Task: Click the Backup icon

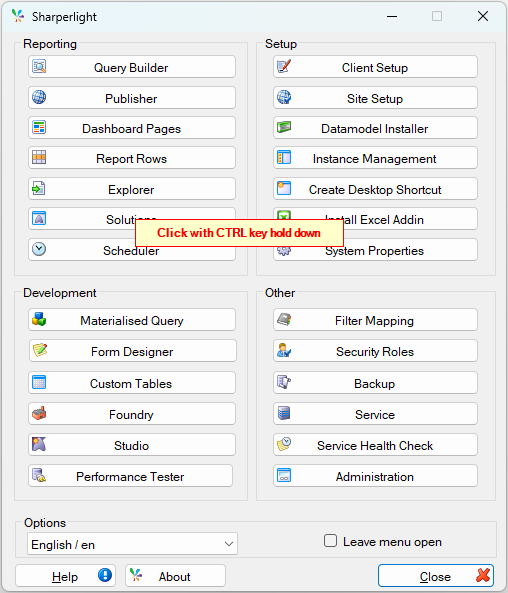Action: [x=284, y=382]
